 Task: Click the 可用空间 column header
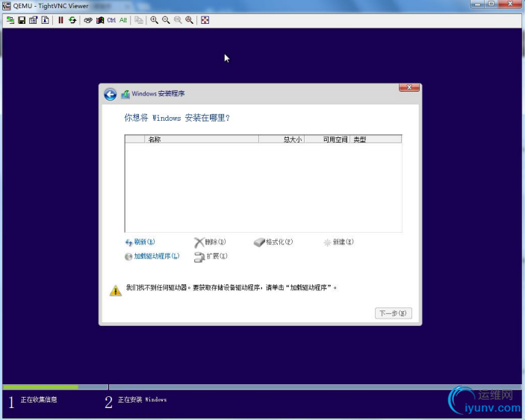327,140
